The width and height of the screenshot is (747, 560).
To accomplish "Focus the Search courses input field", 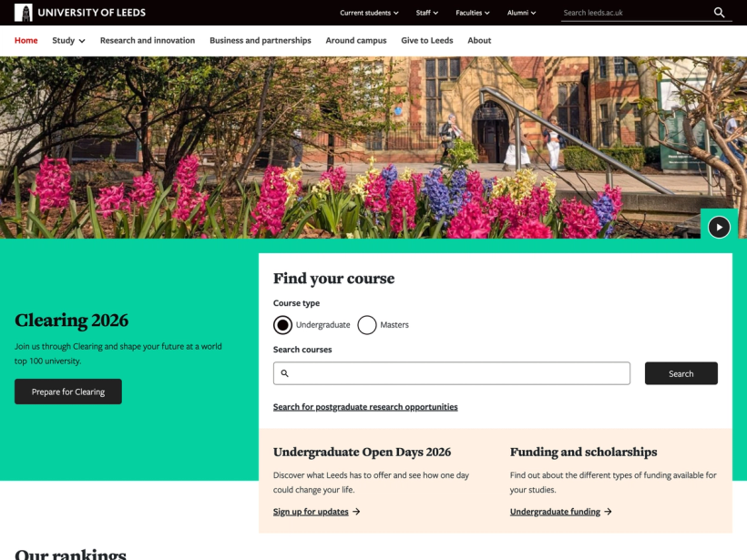I will (452, 373).
